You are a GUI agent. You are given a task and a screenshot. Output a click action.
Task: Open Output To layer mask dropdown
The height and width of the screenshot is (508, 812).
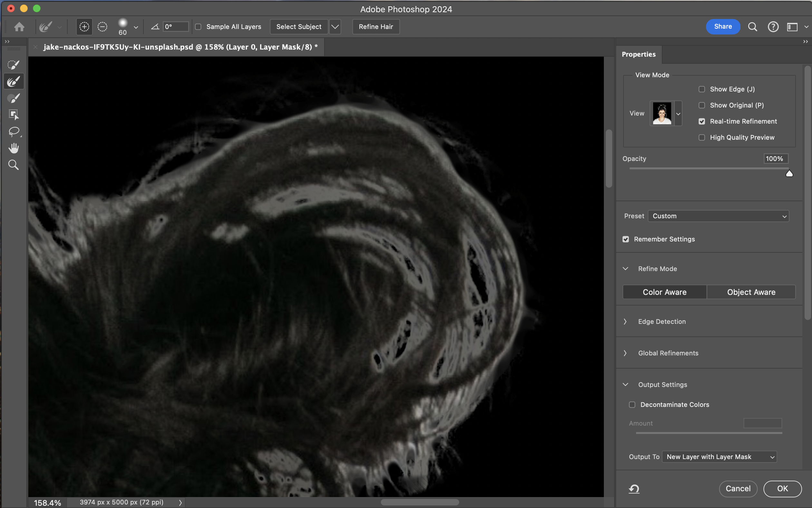pos(719,456)
